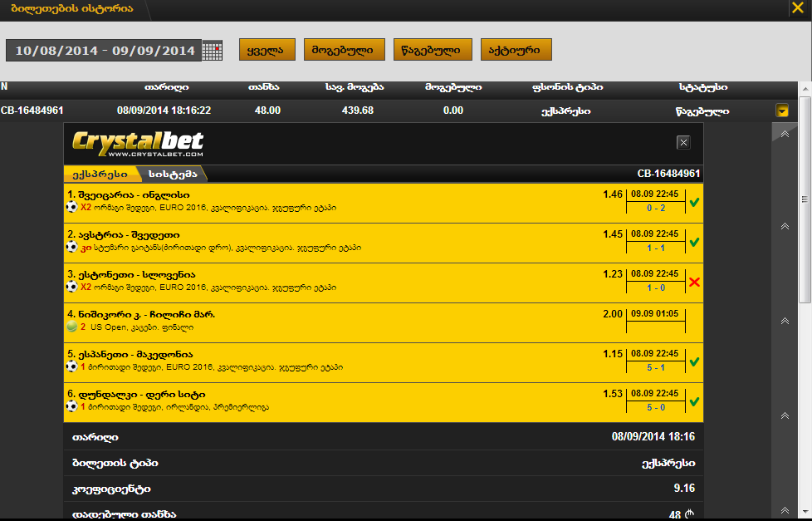Click soccer ball icon for შვეიცარია - ინგლისი
812x521 pixels.
coord(71,208)
